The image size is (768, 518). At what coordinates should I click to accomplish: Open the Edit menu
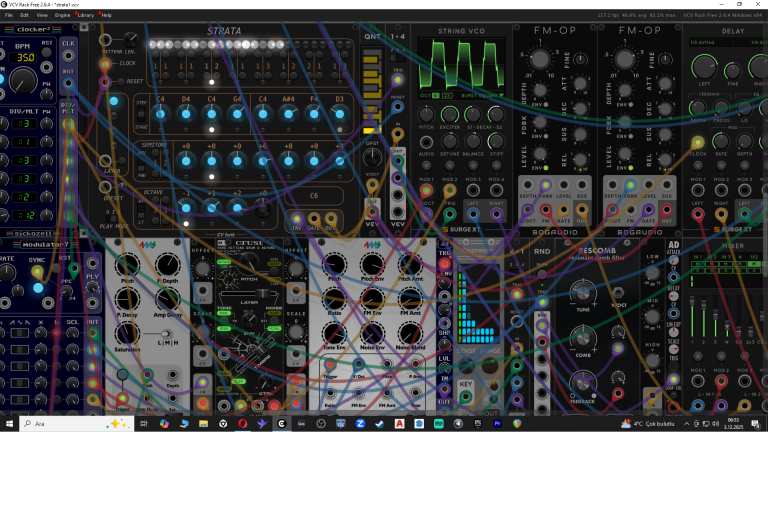point(24,15)
